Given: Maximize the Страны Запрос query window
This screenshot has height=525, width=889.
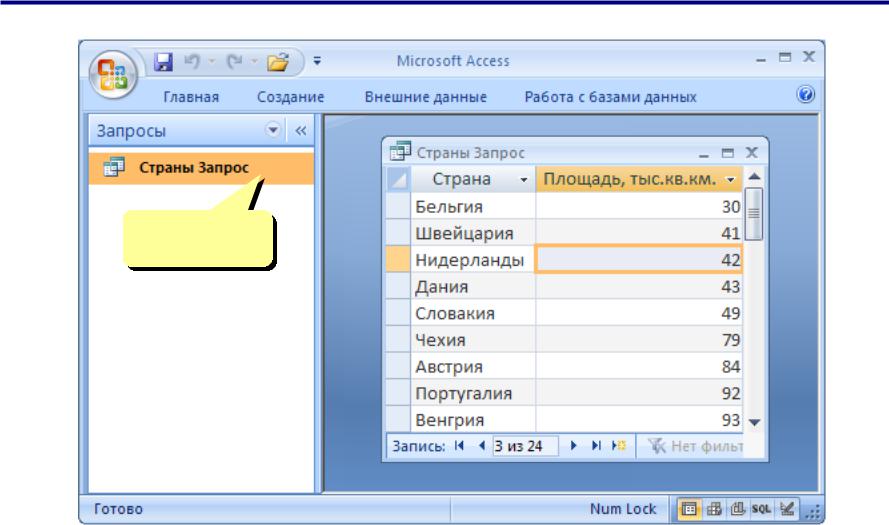Looking at the screenshot, I should point(727,153).
